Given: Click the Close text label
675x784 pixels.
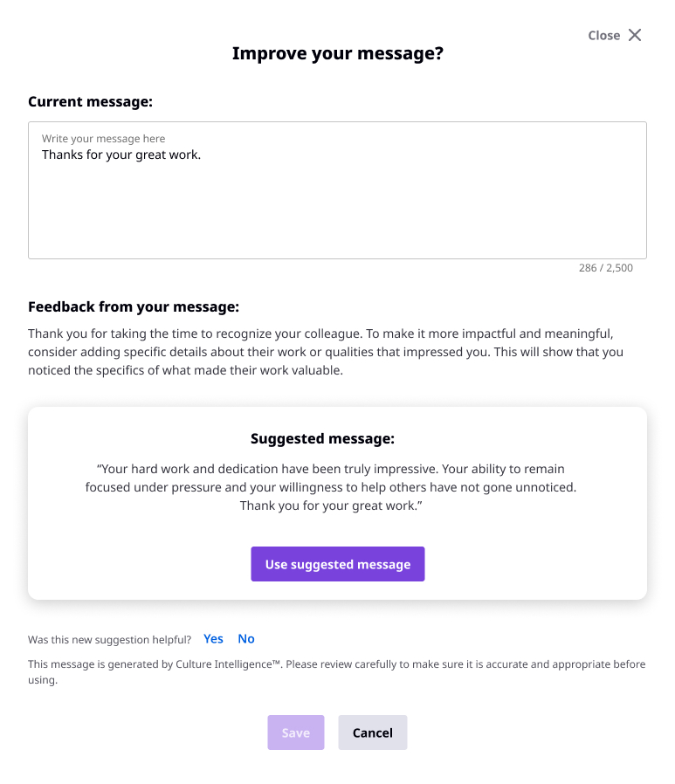Looking at the screenshot, I should (603, 36).
